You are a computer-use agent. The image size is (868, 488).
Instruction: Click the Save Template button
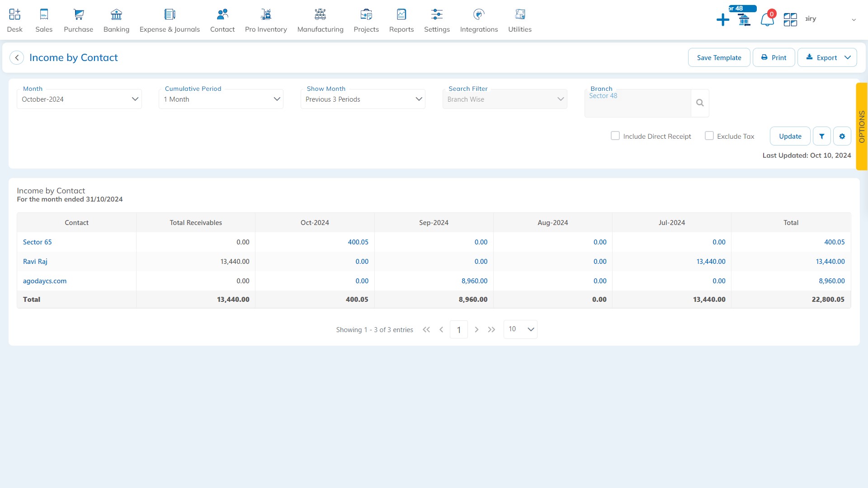719,57
